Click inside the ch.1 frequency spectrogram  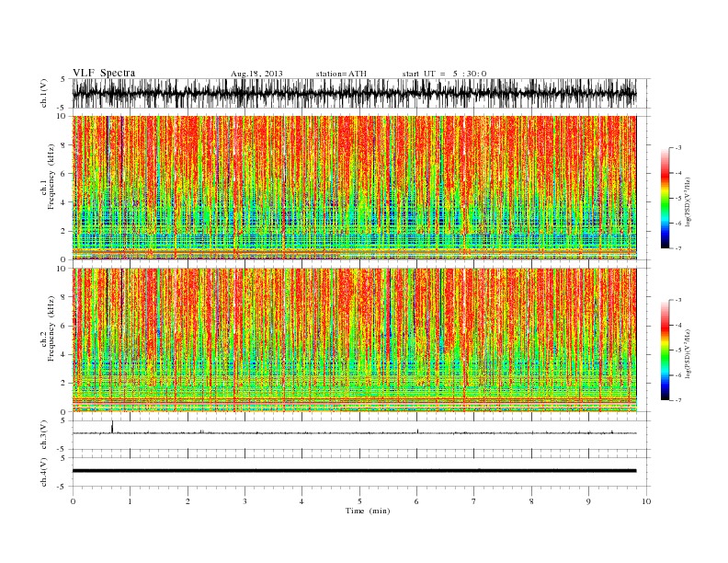tap(354, 188)
